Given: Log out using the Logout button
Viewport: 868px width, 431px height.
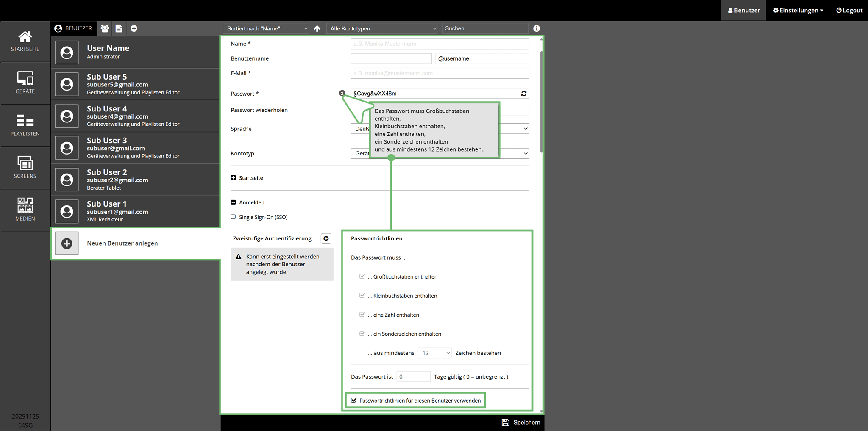Looking at the screenshot, I should [x=849, y=10].
